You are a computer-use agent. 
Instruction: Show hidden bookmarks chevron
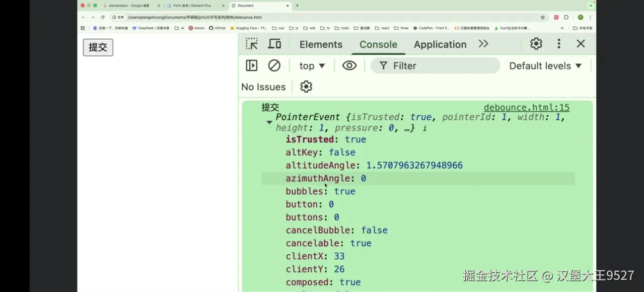[562, 28]
